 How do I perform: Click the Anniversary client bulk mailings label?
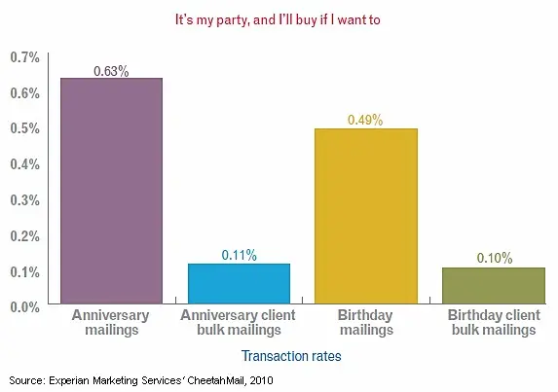(238, 323)
